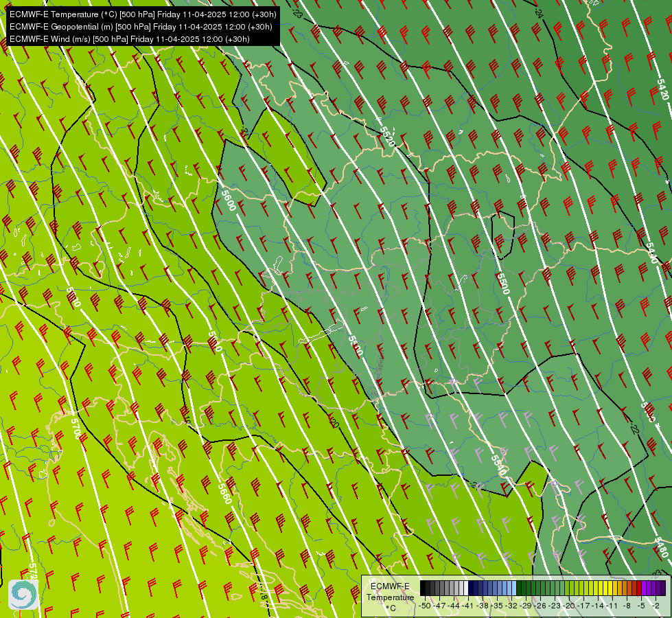672x618 pixels.
Task: Click the -29 tick label in the legend
Action: coord(526,606)
